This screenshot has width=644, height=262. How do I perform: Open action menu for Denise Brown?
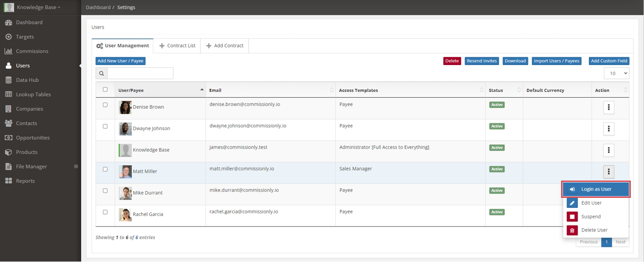[x=608, y=107]
